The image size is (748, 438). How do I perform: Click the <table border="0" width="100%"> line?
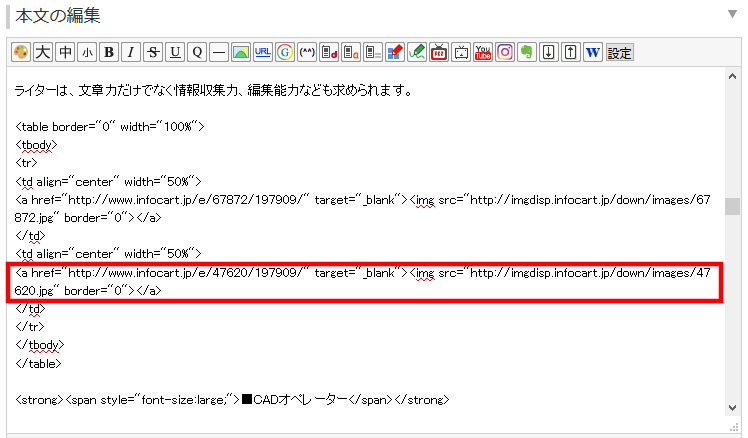click(x=110, y=126)
